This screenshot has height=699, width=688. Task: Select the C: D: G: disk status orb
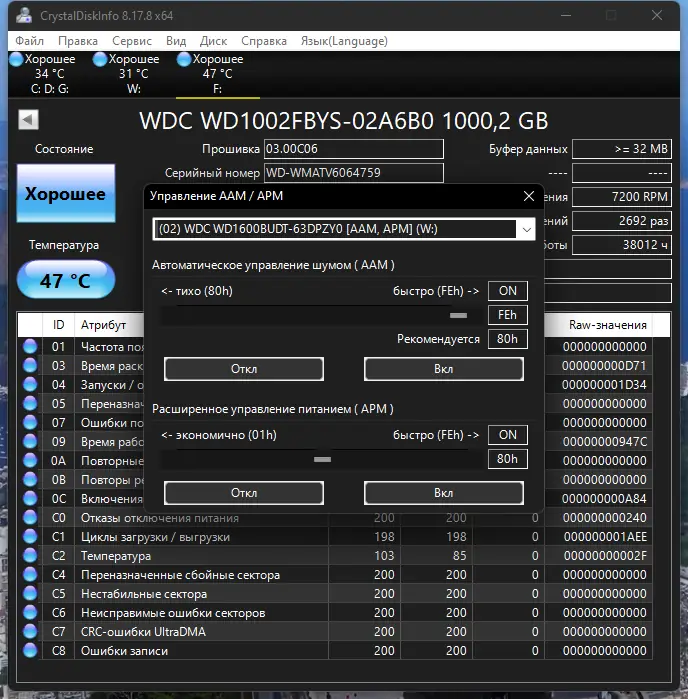coord(16,59)
